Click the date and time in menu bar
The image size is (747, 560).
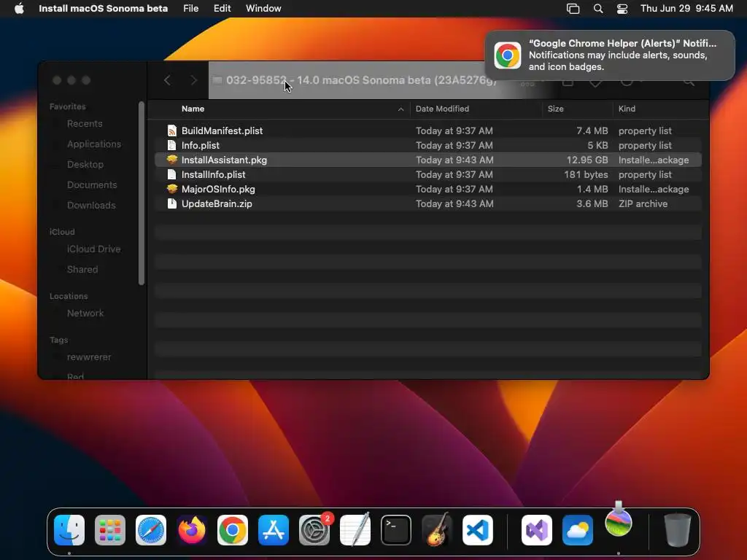pyautogui.click(x=686, y=9)
